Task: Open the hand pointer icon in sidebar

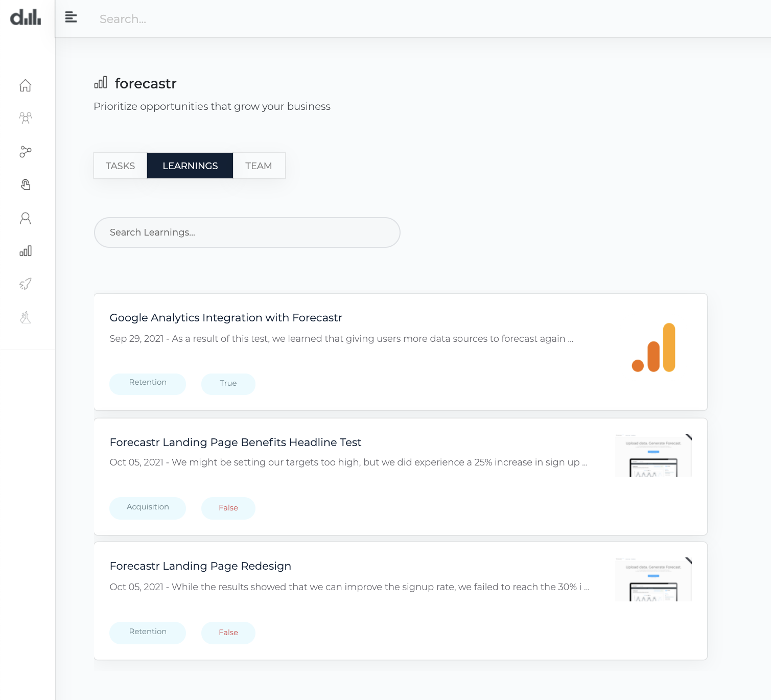Action: click(x=26, y=184)
